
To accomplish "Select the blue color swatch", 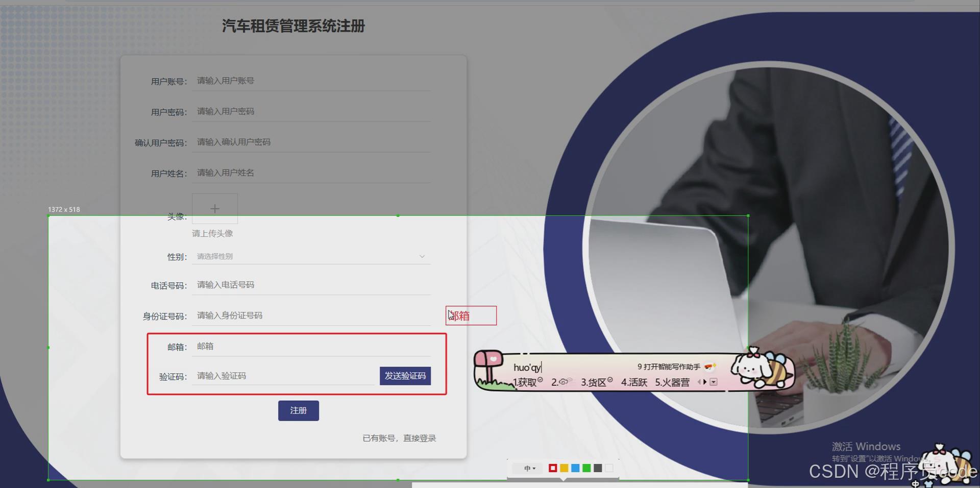I will click(575, 468).
